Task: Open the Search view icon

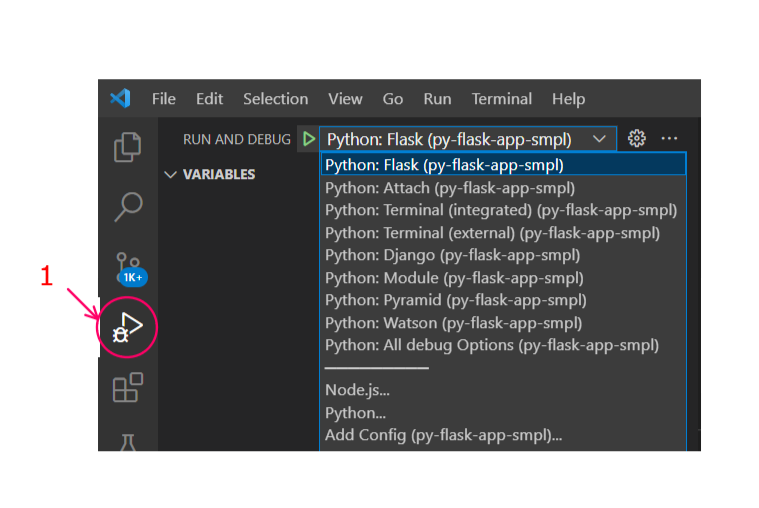Action: pyautogui.click(x=128, y=207)
